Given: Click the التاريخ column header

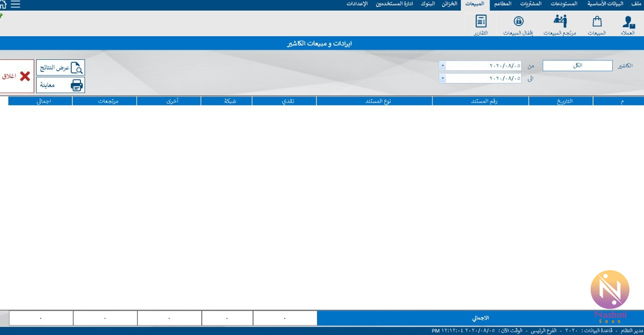Looking at the screenshot, I should [x=560, y=101].
